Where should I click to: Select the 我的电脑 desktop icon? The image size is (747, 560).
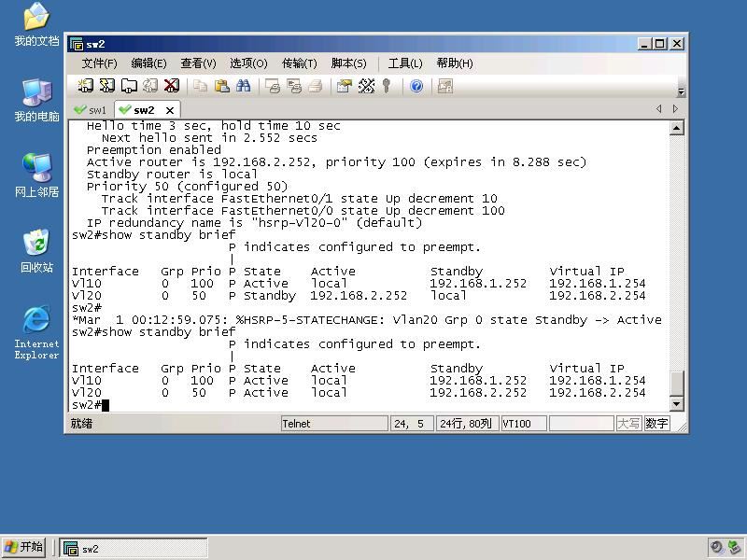(x=36, y=101)
